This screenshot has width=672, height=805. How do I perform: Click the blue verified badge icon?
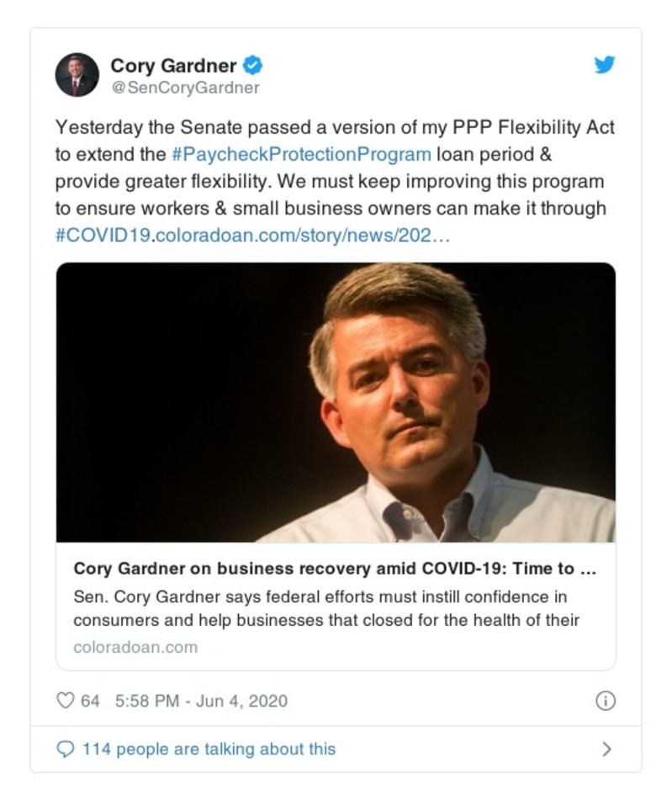click(x=252, y=65)
